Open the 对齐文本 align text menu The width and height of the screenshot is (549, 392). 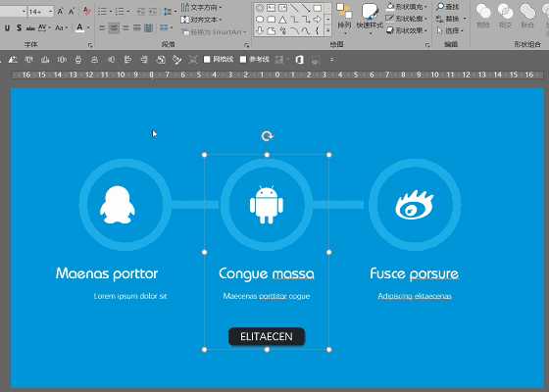[x=202, y=20]
